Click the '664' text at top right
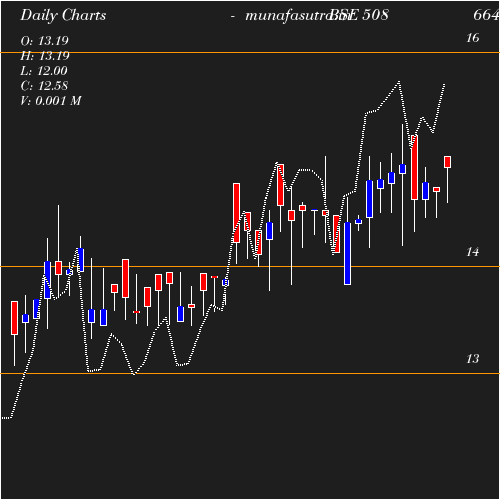The height and width of the screenshot is (500, 500). point(486,15)
